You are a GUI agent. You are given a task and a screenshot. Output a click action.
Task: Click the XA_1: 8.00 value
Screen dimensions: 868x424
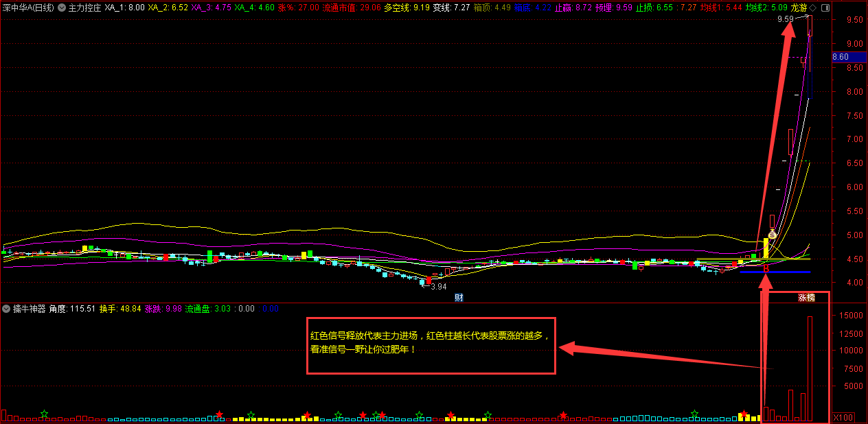pos(124,8)
